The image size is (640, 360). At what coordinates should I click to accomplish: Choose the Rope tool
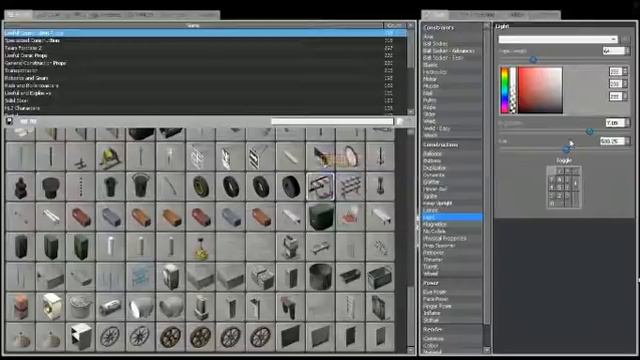coord(451,107)
